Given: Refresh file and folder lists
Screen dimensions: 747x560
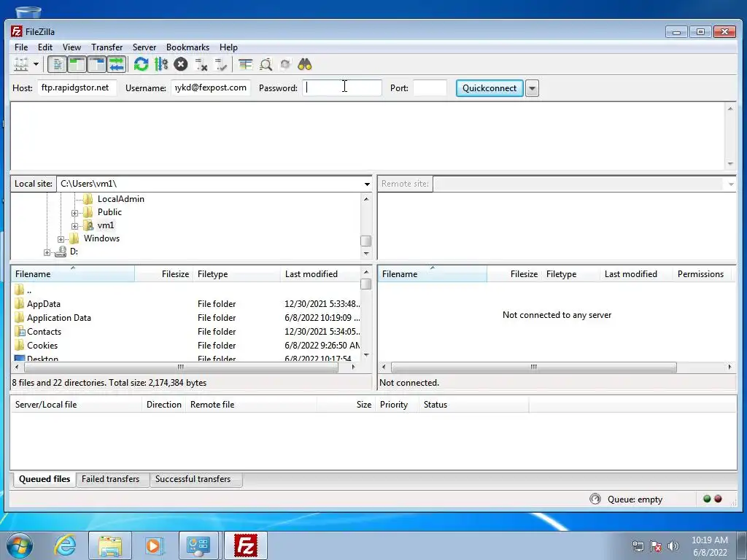Looking at the screenshot, I should 141,64.
